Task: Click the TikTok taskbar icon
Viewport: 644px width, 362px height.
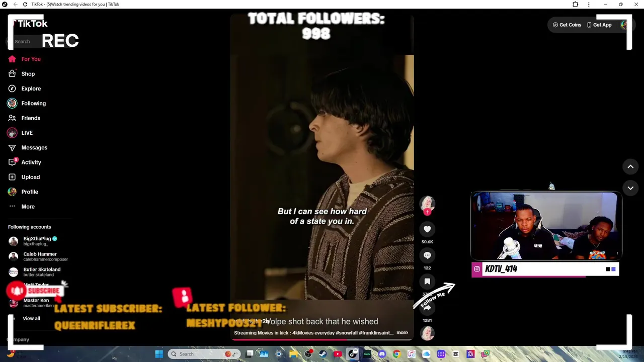Action: click(x=353, y=354)
